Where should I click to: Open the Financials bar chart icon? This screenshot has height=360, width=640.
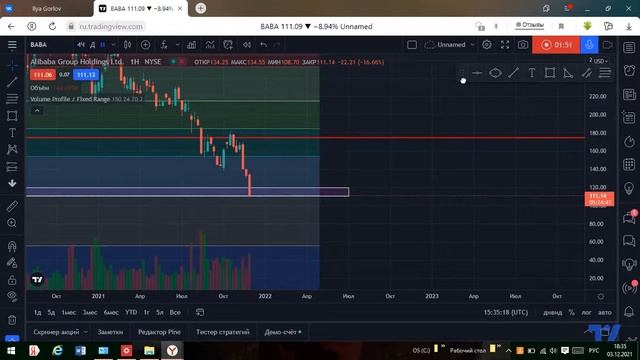coord(191,45)
